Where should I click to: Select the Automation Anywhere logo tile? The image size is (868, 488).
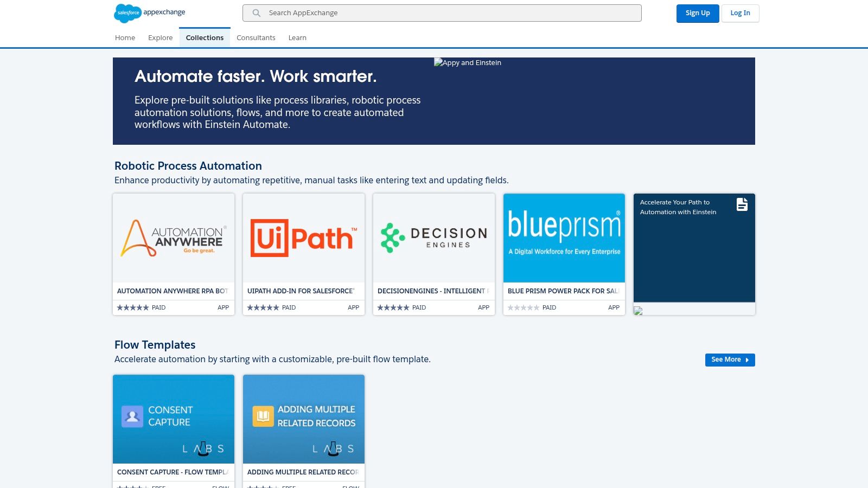coord(173,237)
